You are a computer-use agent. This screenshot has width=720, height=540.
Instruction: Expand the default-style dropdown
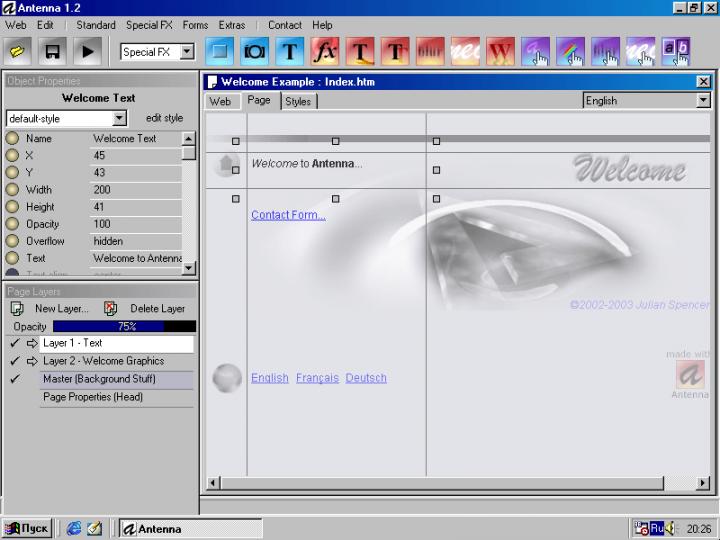click(x=119, y=118)
